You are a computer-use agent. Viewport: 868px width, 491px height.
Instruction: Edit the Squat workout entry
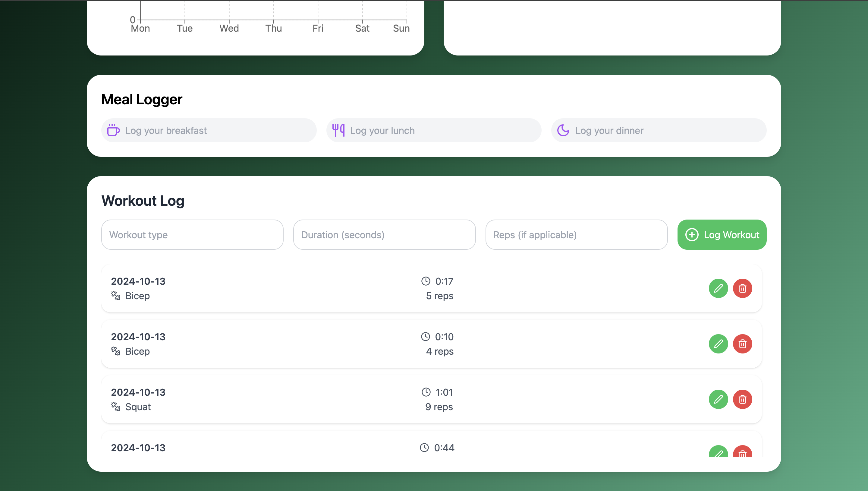(718, 399)
